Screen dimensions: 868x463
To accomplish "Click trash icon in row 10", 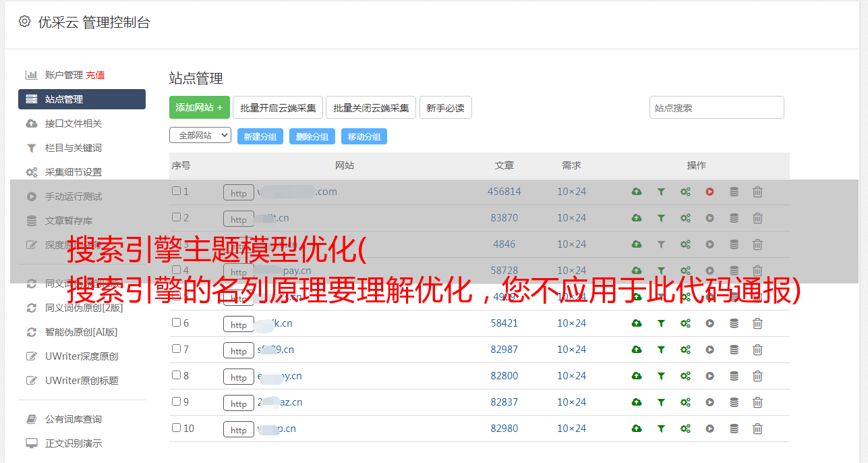I will coord(757,429).
